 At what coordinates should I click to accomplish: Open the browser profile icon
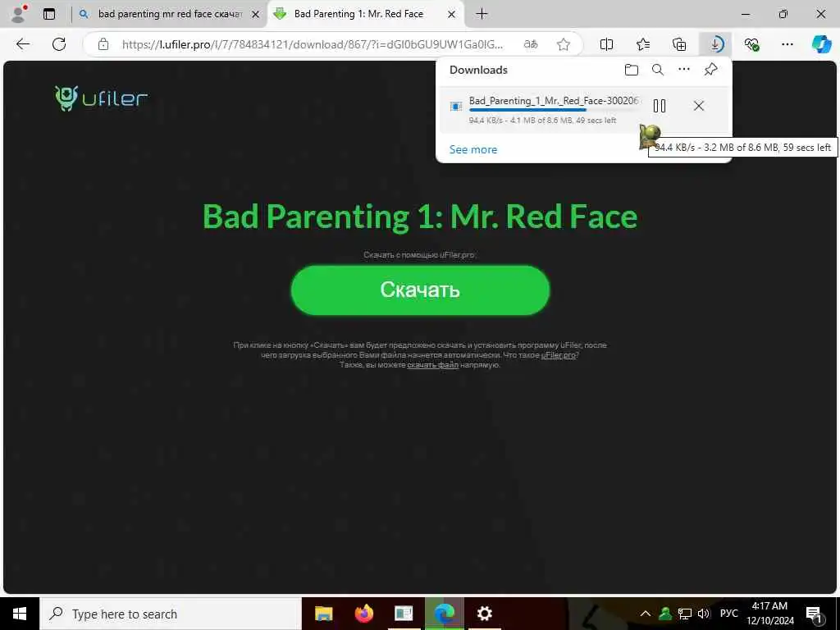tap(19, 14)
